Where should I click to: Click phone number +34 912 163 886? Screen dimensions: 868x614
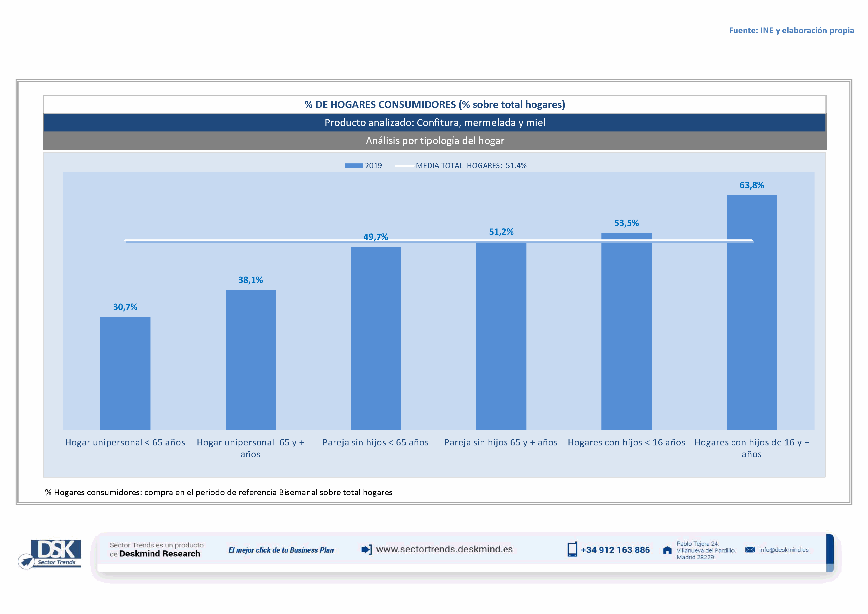[615, 550]
